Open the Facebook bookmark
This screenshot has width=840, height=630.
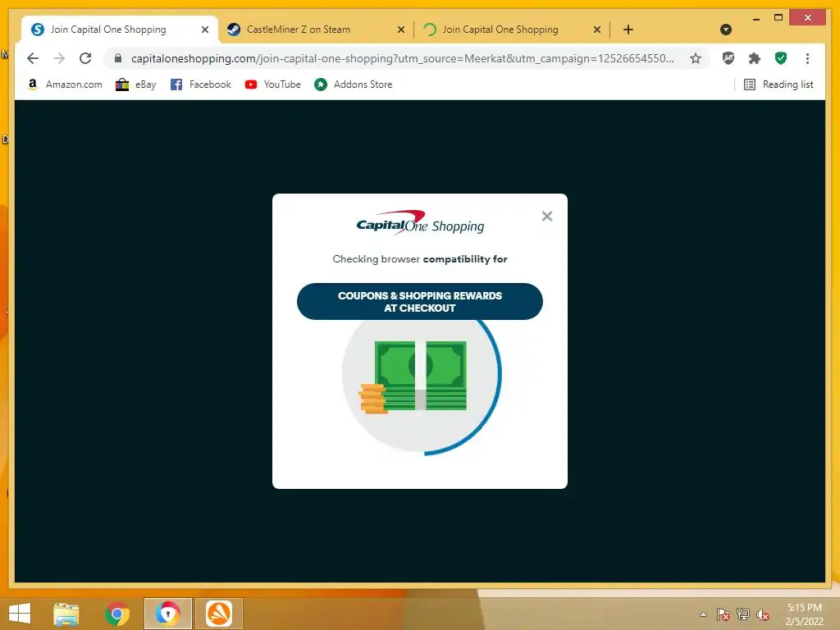coord(200,84)
